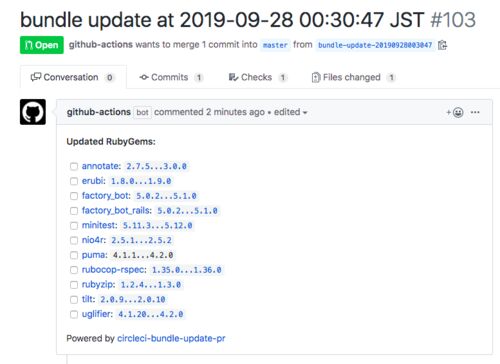
Task: Open the master branch link
Action: pyautogui.click(x=275, y=45)
